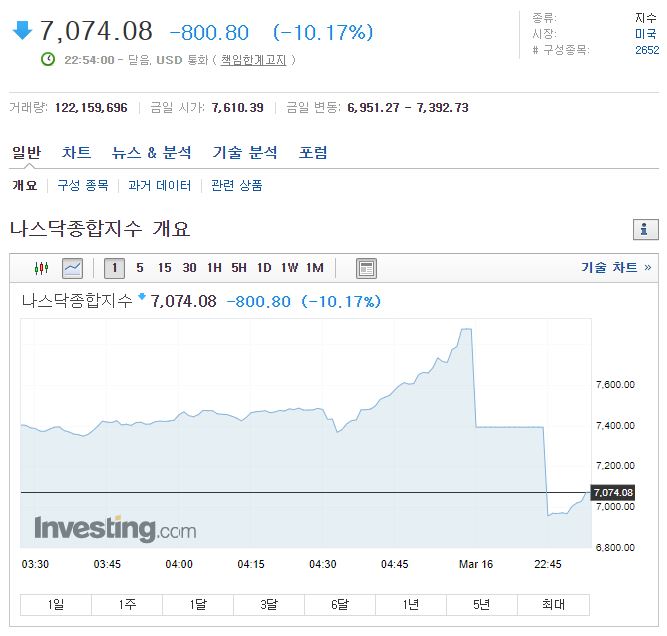The width and height of the screenshot is (667, 636).
Task: Open the 과거 데이터 sub-navigation item
Action: point(159,186)
